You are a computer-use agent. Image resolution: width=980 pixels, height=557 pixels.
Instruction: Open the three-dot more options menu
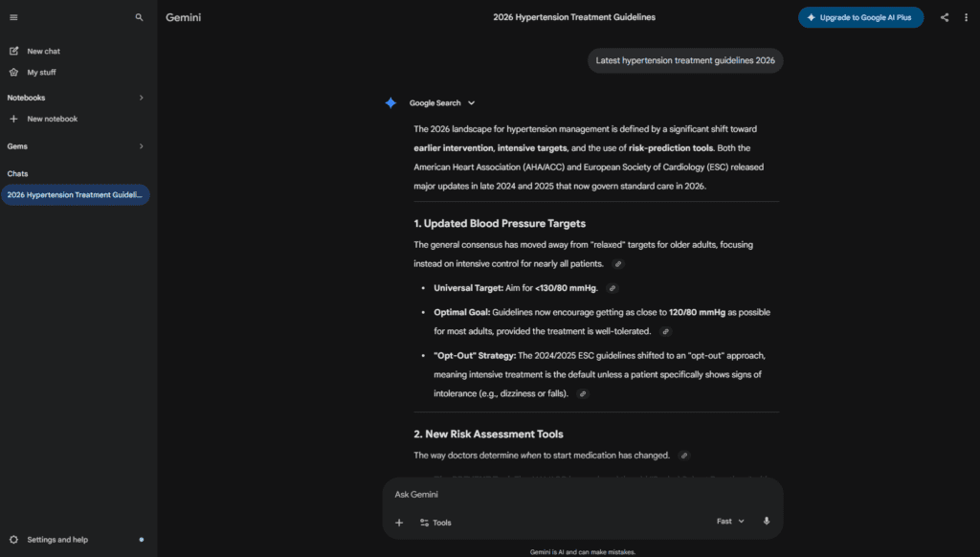pos(967,17)
